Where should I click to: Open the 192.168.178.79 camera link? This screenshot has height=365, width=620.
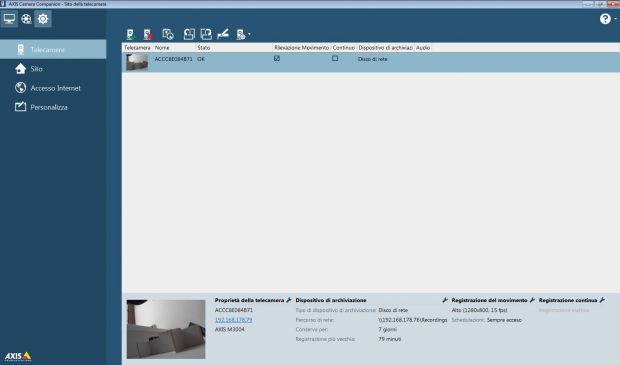pos(233,320)
